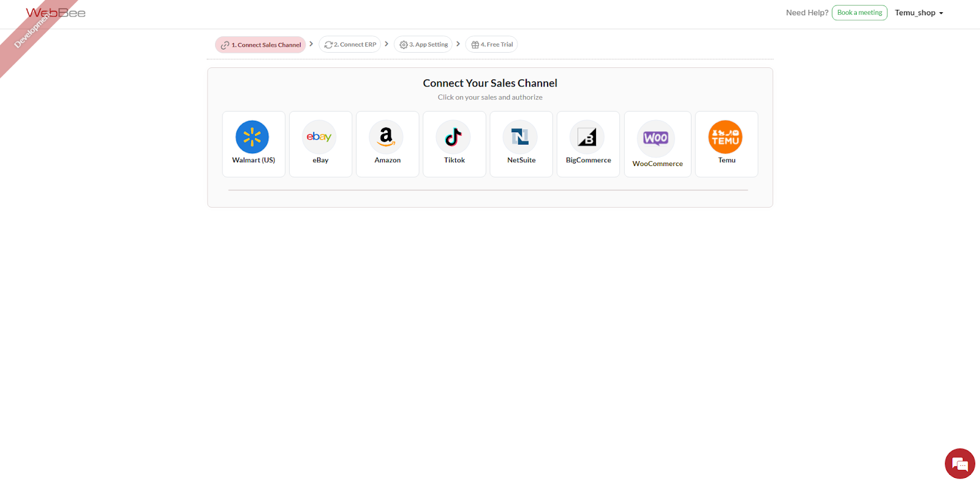Open step 4. Free Trial

point(492,45)
